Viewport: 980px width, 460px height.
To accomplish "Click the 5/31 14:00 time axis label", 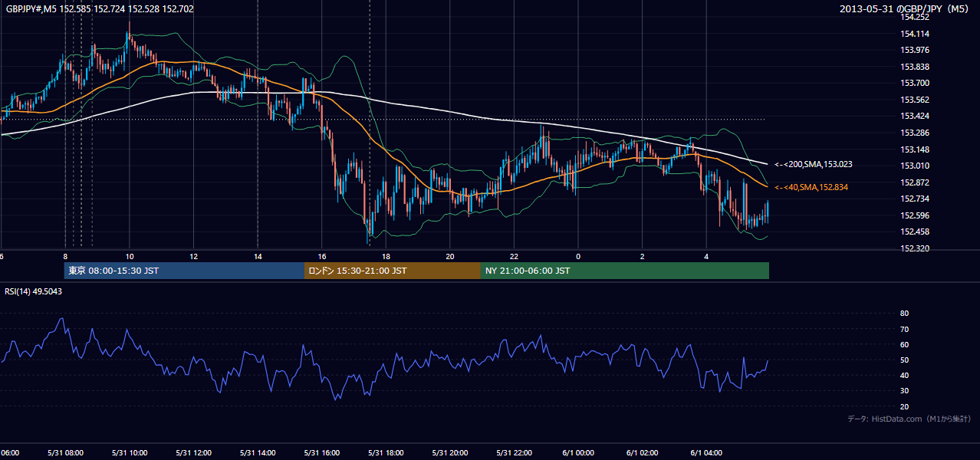I will (258, 453).
